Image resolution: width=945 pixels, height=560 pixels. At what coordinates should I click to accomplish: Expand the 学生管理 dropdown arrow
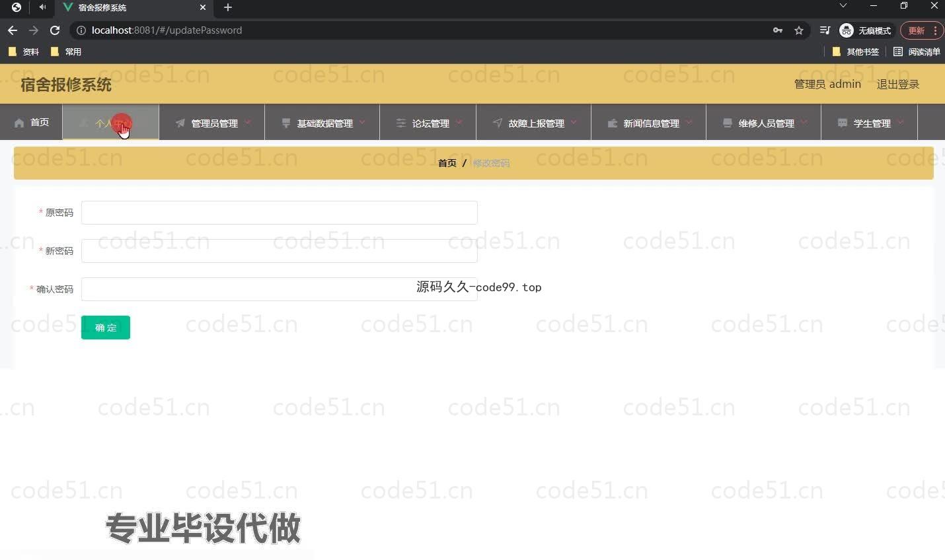click(901, 122)
